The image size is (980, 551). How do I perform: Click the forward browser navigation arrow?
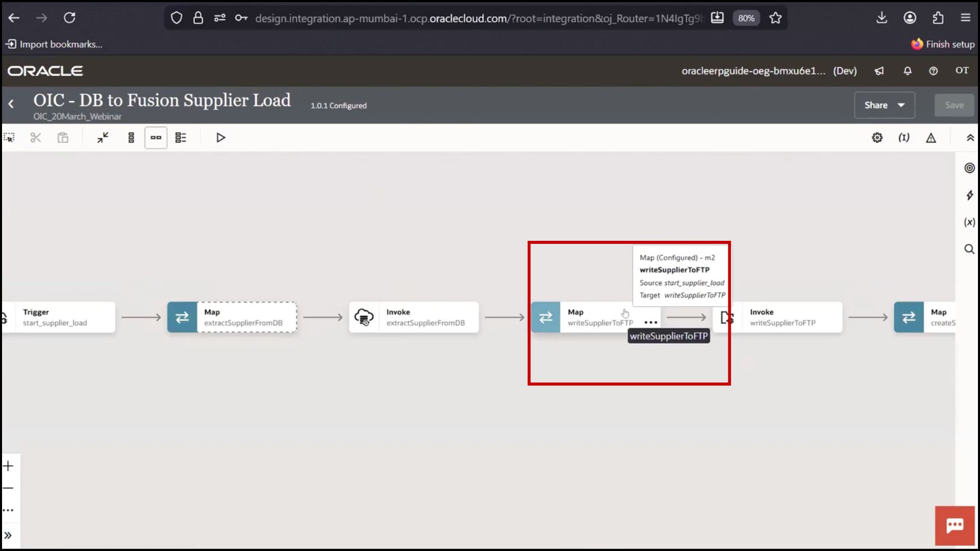point(41,18)
